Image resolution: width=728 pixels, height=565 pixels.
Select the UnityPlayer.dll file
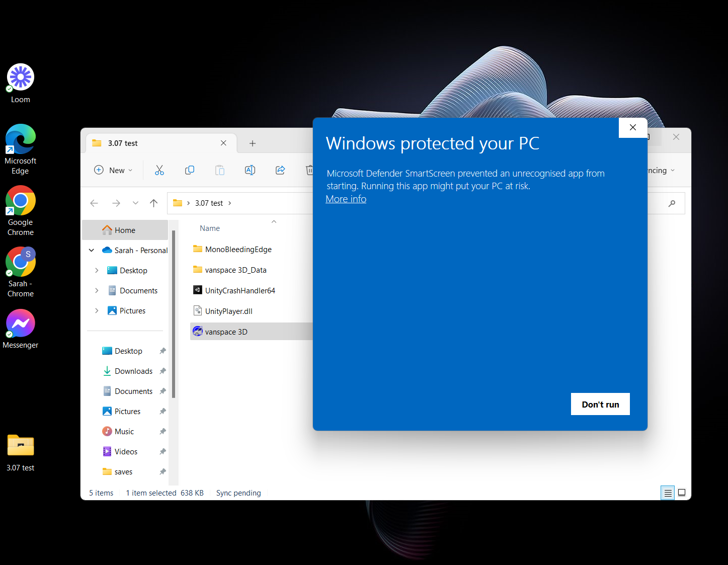tap(228, 311)
